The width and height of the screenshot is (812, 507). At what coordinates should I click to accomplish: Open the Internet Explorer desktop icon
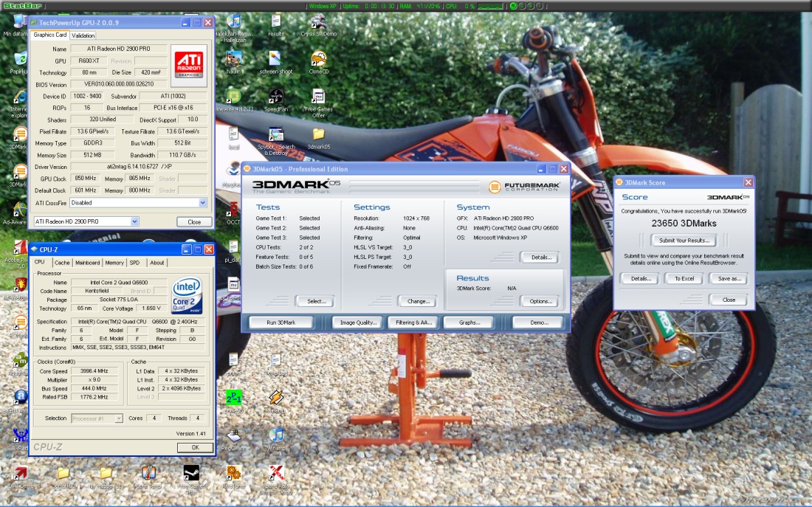tap(18, 103)
